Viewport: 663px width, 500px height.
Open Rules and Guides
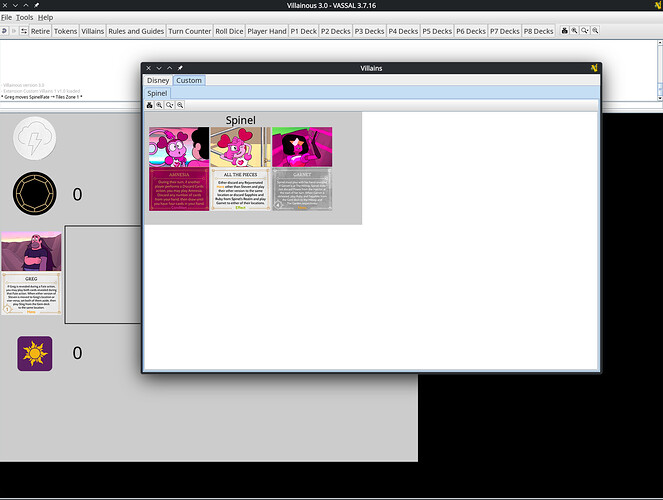coord(136,31)
